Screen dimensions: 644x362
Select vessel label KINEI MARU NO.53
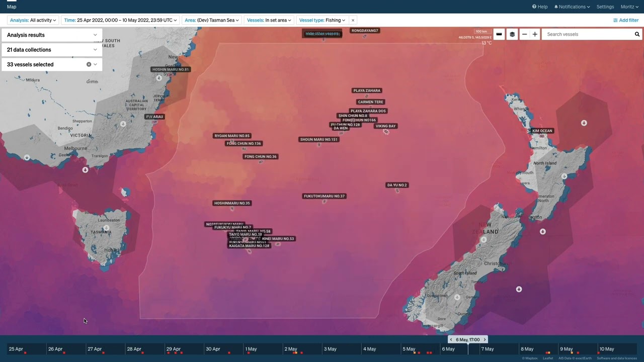point(278,239)
